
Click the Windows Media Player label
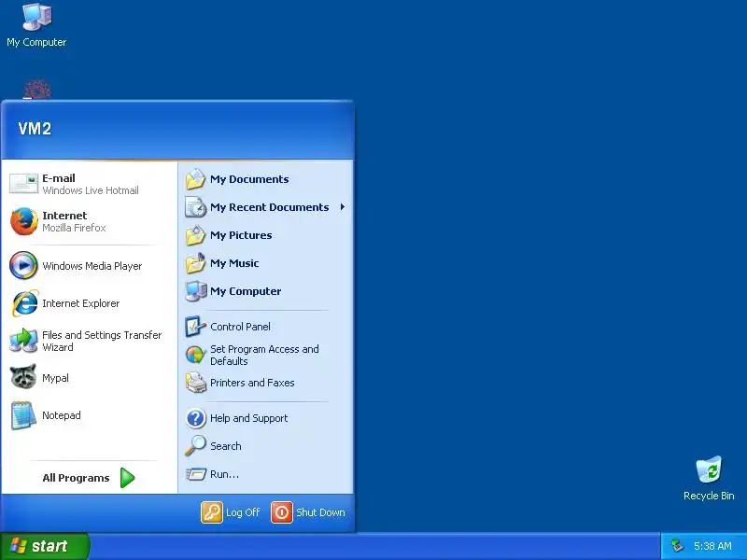tap(92, 266)
